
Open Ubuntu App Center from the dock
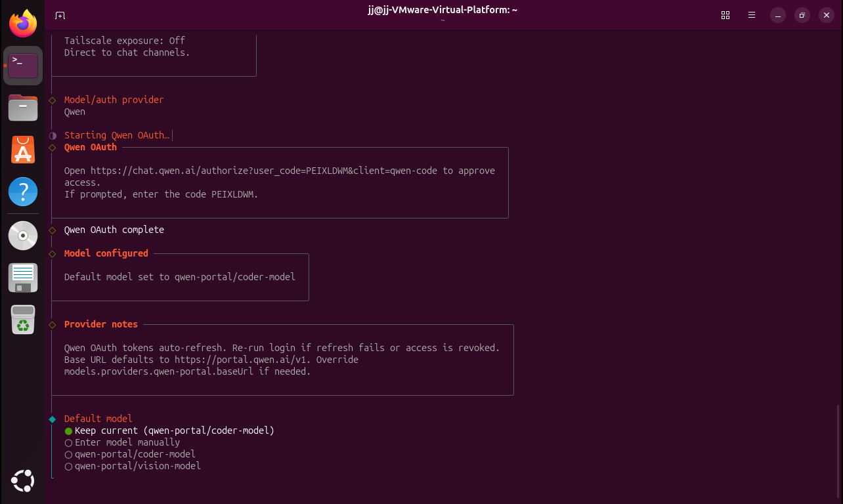(23, 150)
